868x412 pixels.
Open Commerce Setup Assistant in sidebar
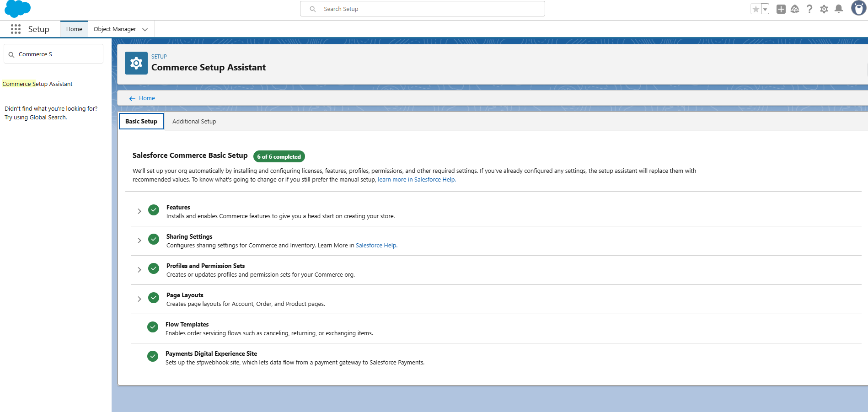pyautogui.click(x=38, y=84)
